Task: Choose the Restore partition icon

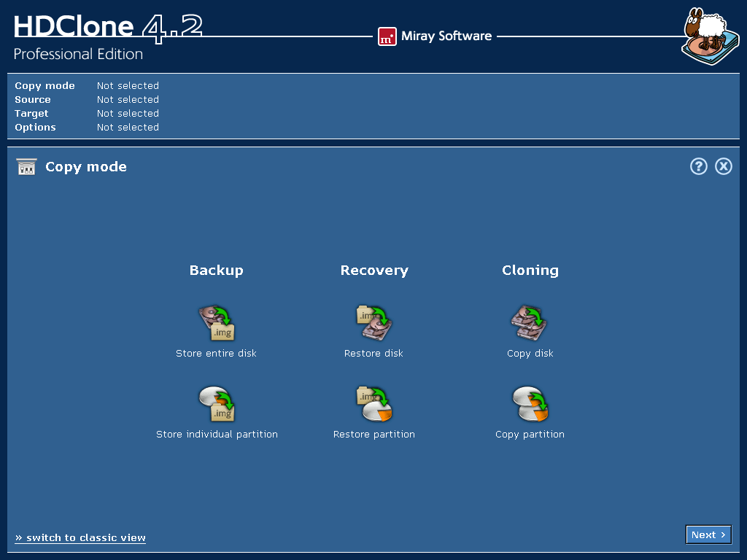Action: (x=373, y=403)
